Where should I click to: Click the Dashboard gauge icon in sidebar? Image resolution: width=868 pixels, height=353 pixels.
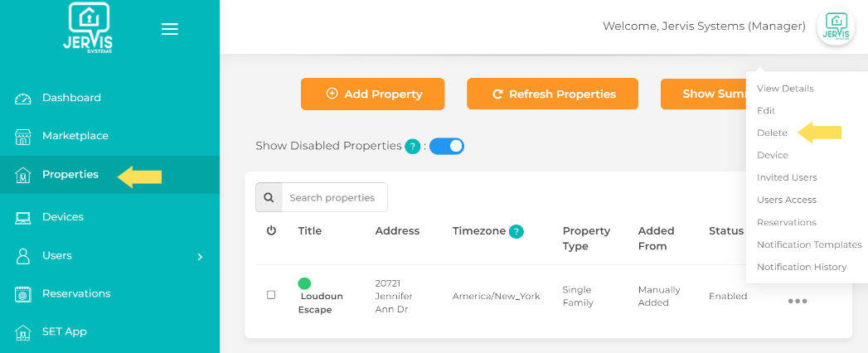(x=23, y=99)
